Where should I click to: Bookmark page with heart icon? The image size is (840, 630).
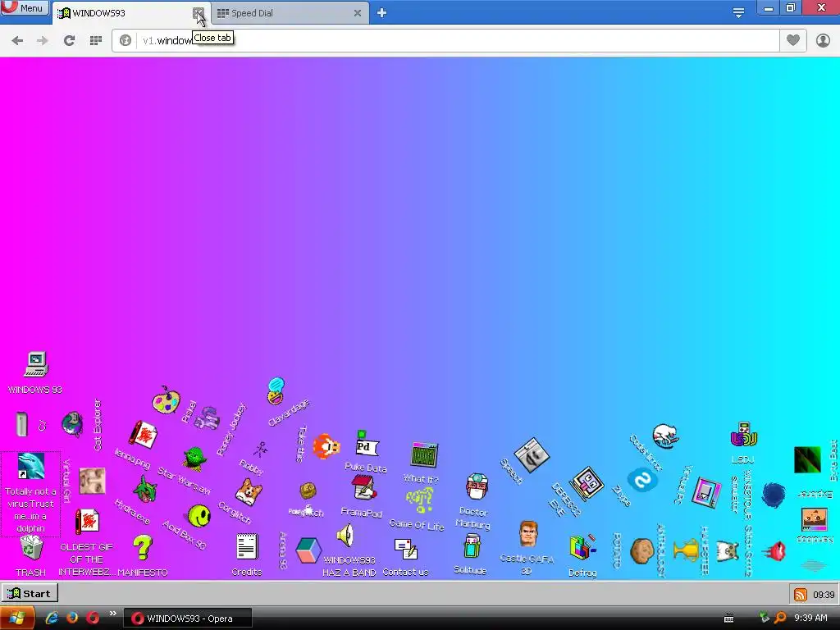pyautogui.click(x=793, y=40)
